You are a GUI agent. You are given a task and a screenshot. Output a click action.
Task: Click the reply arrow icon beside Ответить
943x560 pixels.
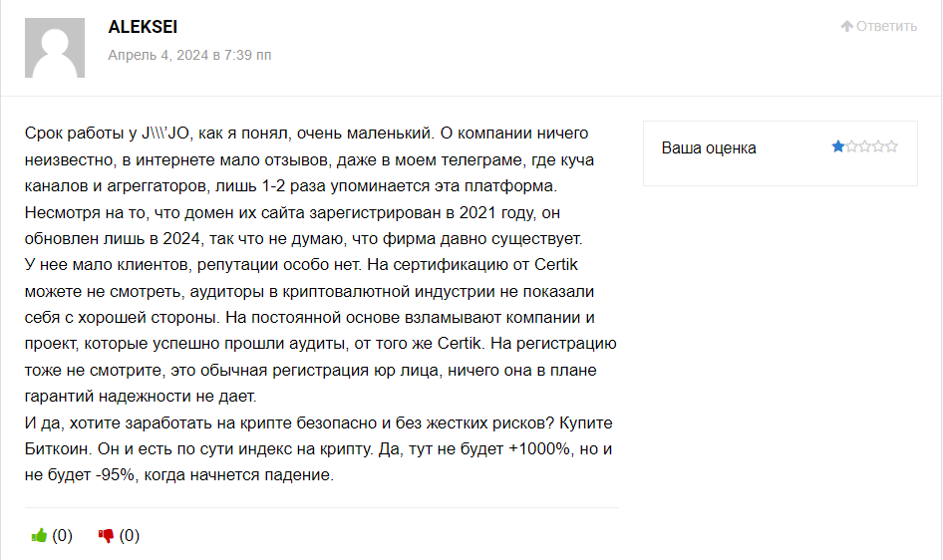(x=846, y=26)
